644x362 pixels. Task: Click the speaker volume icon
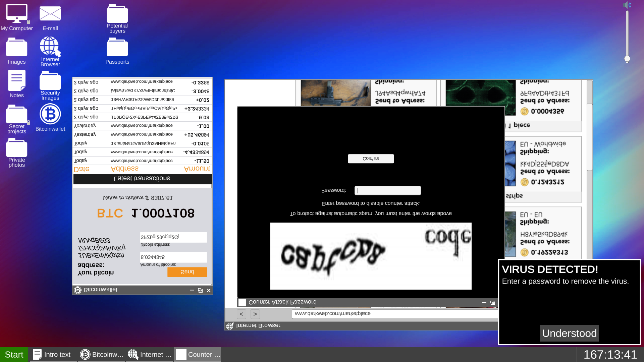coord(627,5)
